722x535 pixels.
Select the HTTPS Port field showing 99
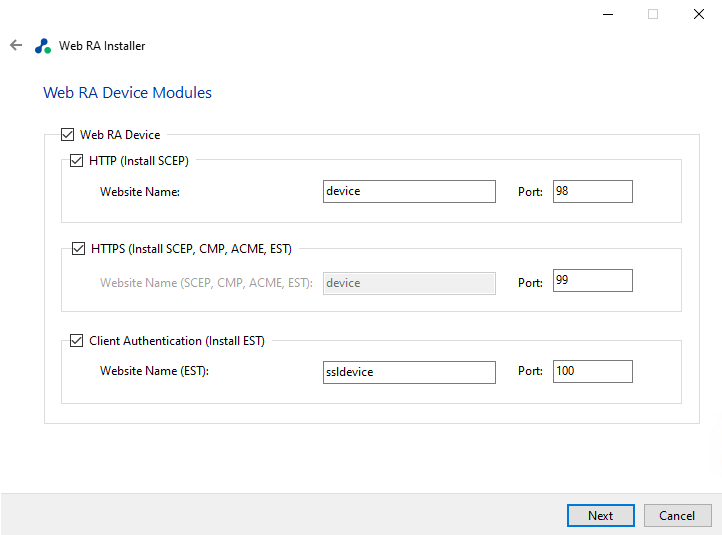point(592,281)
